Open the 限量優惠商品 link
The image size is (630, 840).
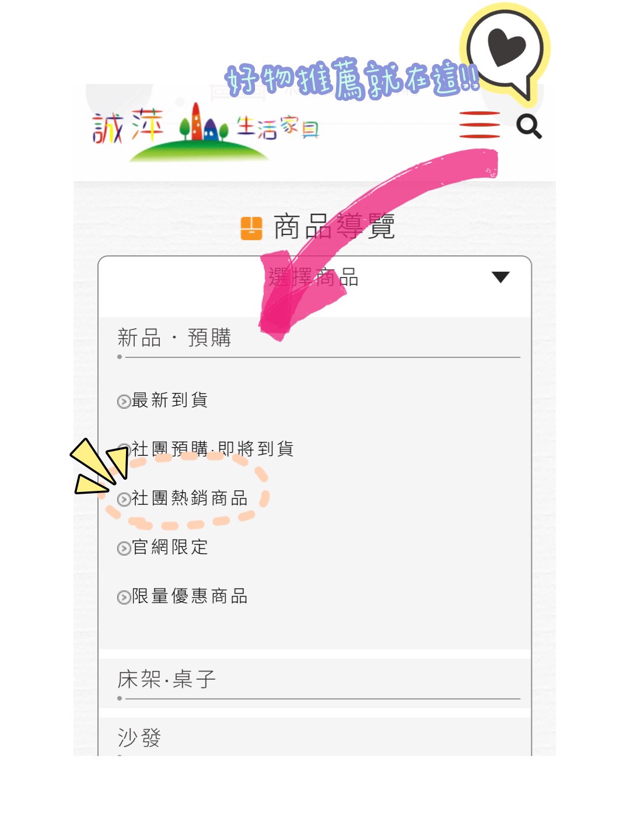coord(190,596)
